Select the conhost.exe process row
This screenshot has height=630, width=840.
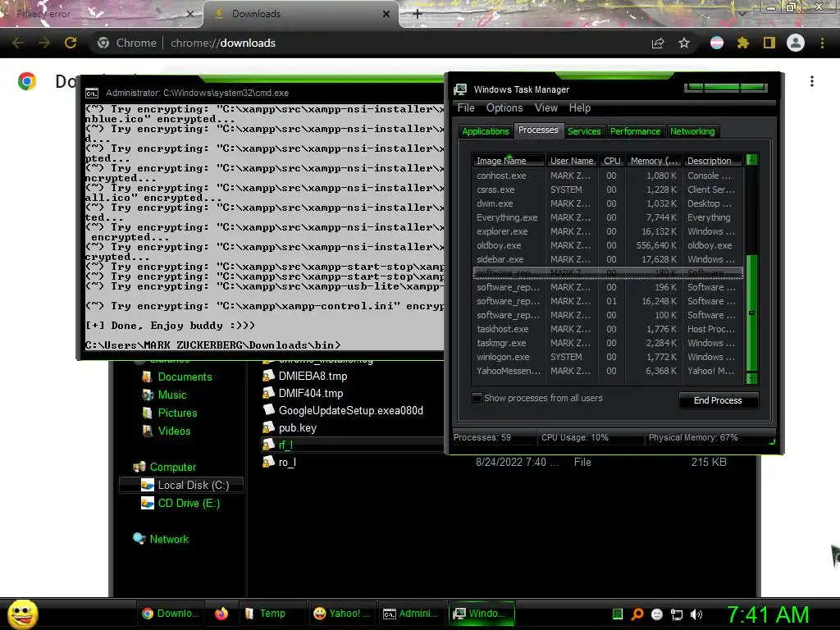click(x=608, y=176)
